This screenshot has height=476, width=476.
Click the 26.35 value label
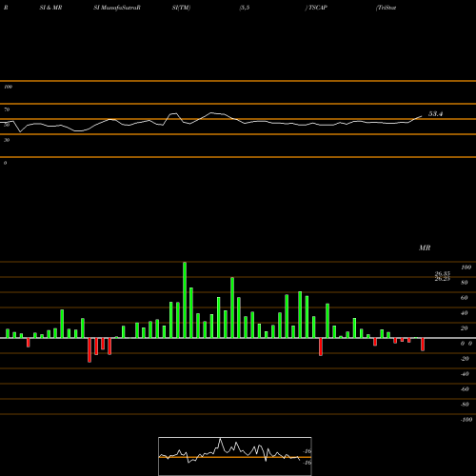(x=443, y=273)
